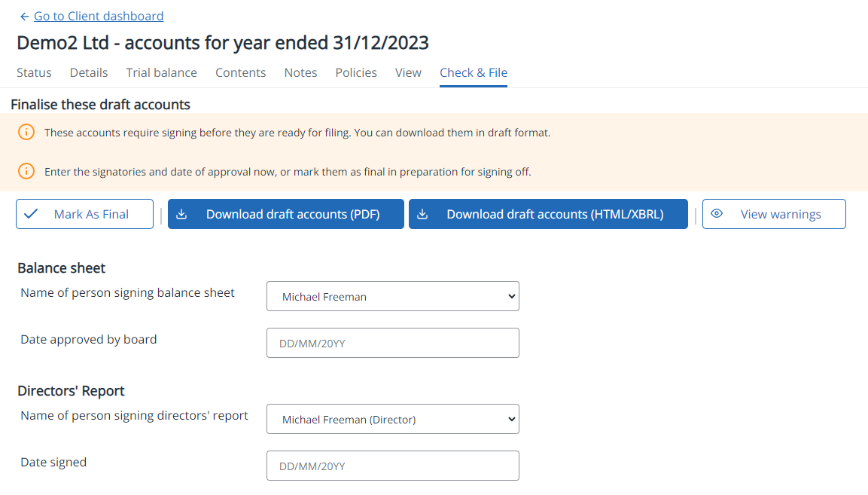
Task: Focus the Date signed input field
Action: click(x=392, y=466)
